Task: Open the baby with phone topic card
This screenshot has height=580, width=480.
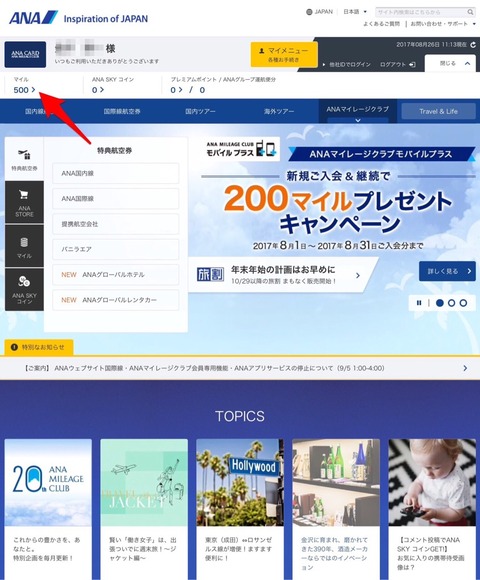Action: [432, 509]
